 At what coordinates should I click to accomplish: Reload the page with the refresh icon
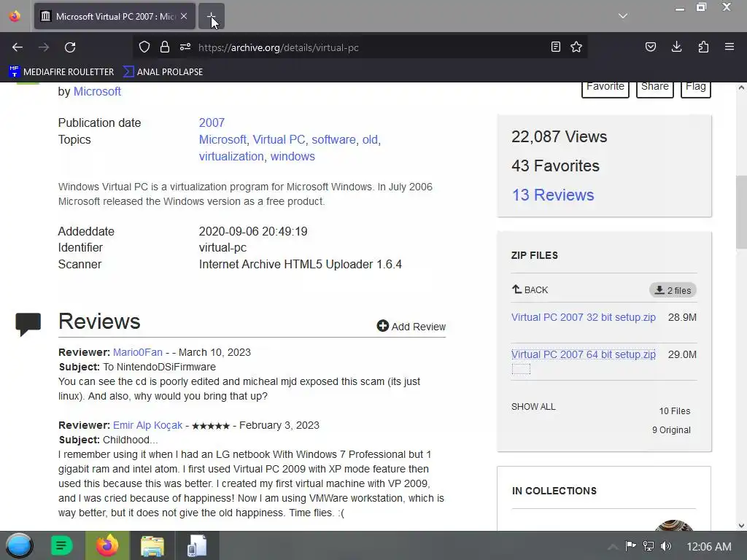coord(70,47)
